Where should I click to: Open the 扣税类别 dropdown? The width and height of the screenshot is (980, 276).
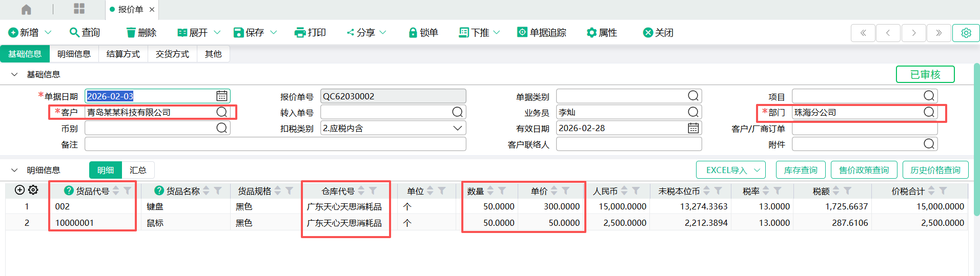(x=457, y=128)
